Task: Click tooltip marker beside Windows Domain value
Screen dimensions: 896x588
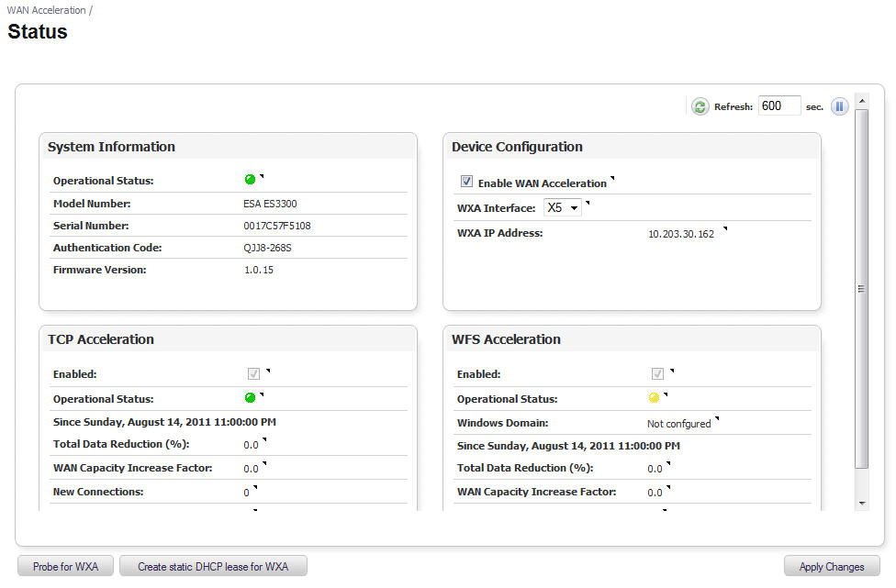Action: click(716, 419)
